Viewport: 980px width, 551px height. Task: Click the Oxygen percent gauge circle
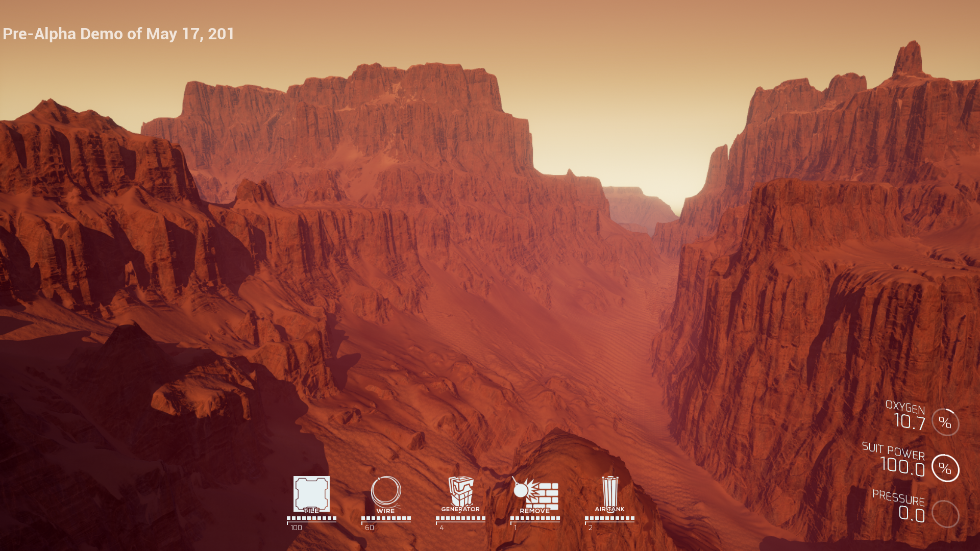pos(945,422)
